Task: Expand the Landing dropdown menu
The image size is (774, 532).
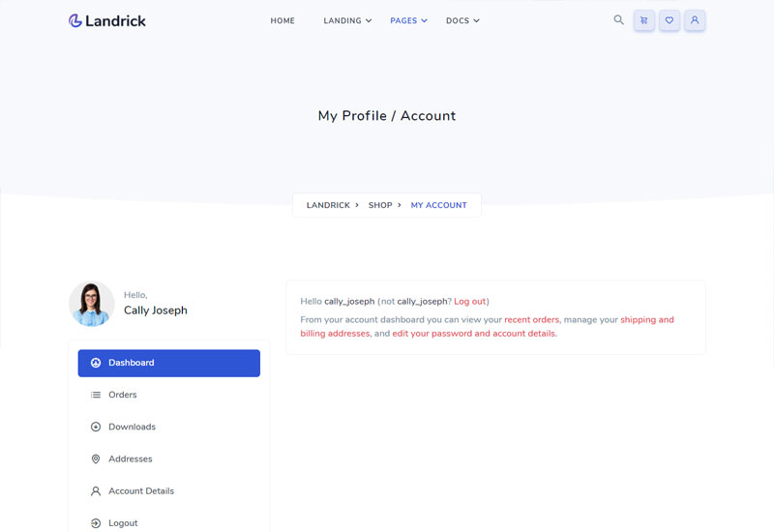Action: click(x=347, y=20)
